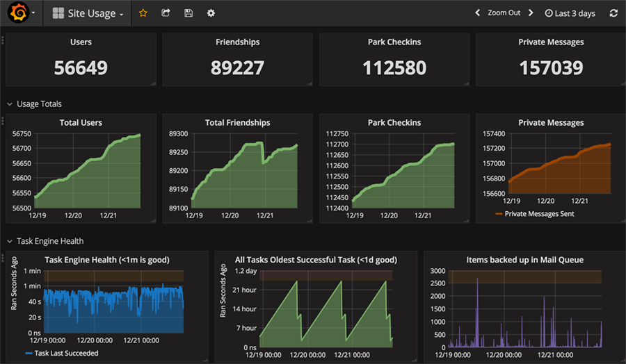Toggle the Private Messages Sent legend series

(x=539, y=214)
